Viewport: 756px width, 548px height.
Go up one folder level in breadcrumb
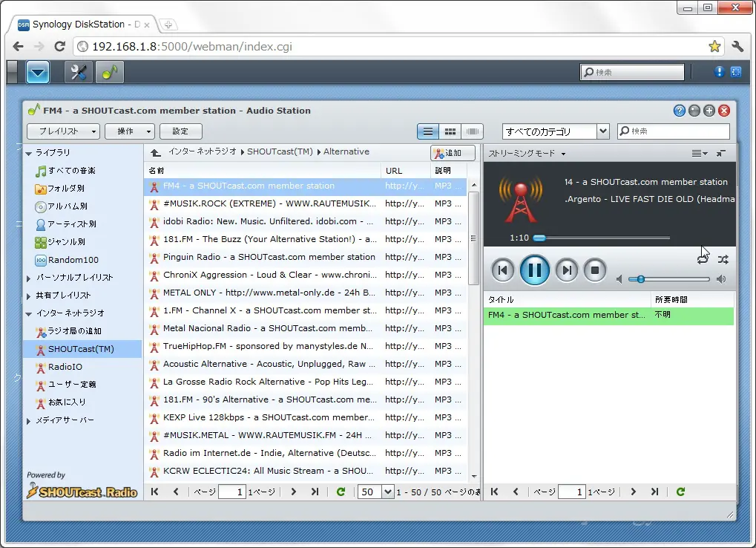[x=155, y=152]
